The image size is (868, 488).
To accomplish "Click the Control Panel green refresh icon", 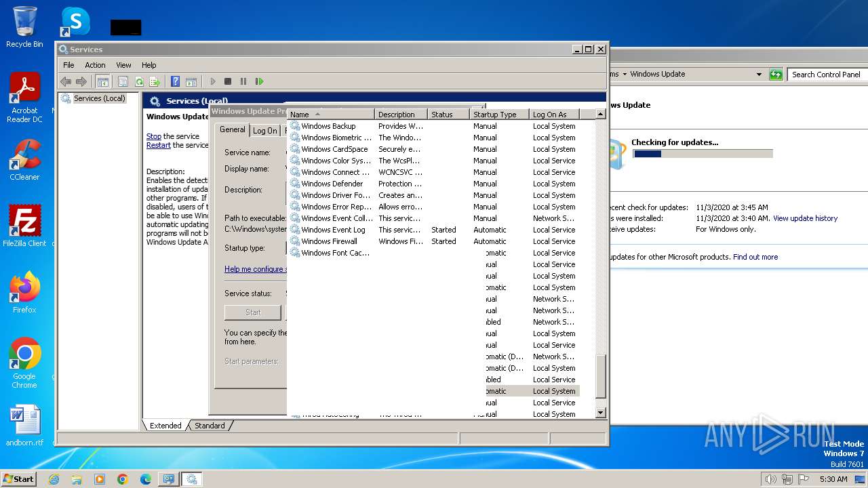I will [776, 75].
